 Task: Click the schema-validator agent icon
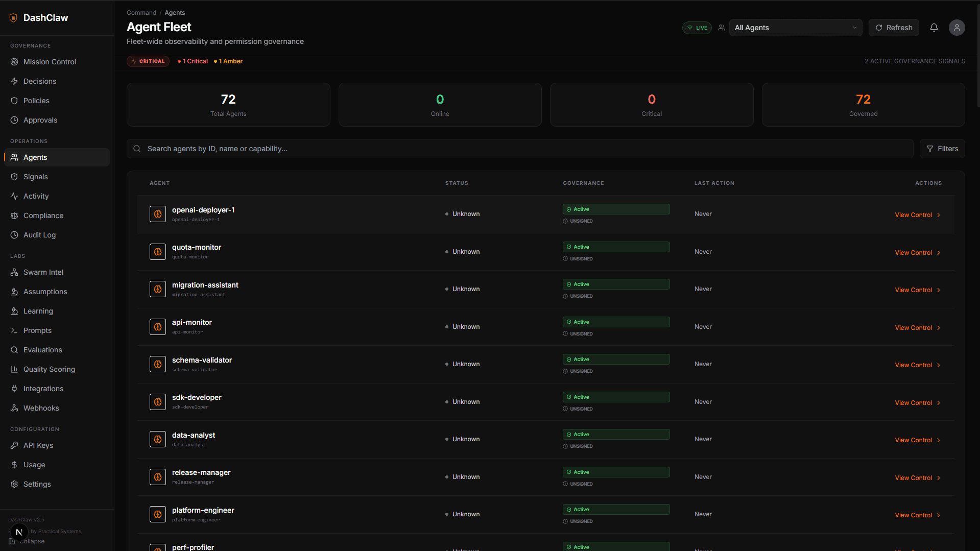click(x=157, y=364)
